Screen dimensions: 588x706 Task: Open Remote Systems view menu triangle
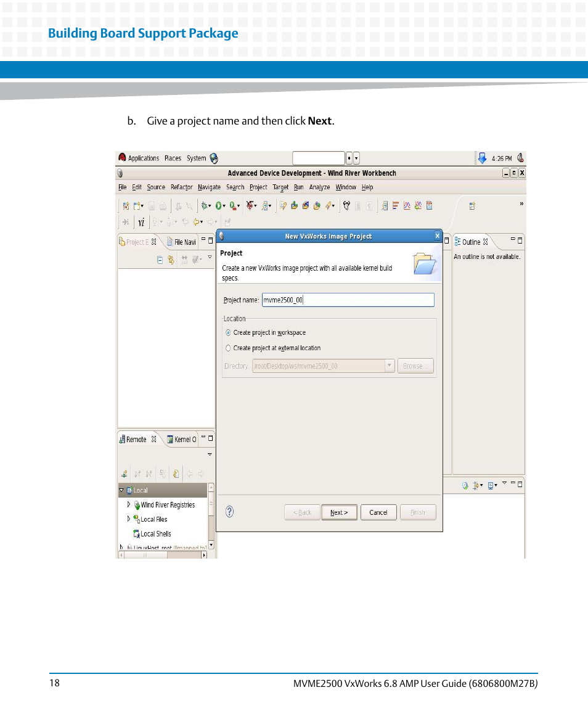pyautogui.click(x=210, y=454)
